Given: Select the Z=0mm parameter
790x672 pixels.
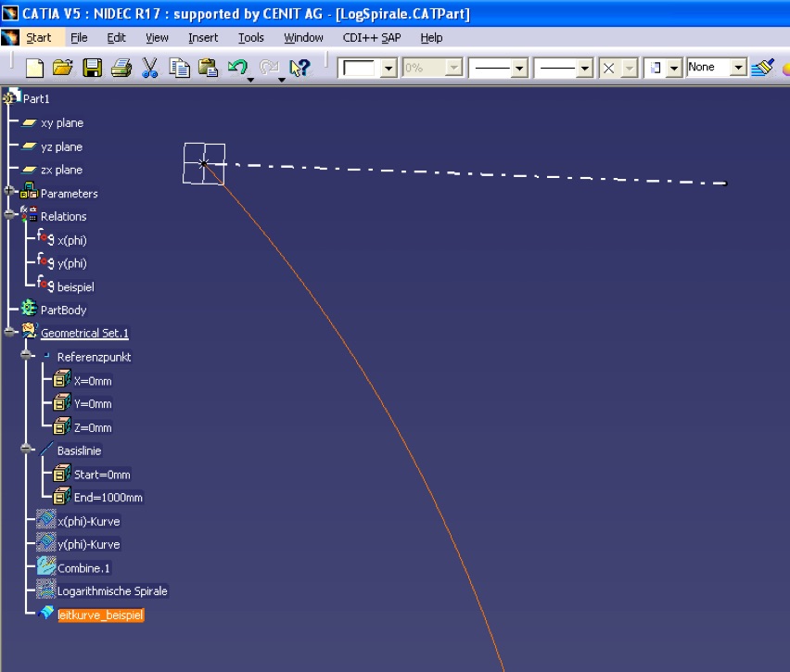Looking at the screenshot, I should coord(93,427).
